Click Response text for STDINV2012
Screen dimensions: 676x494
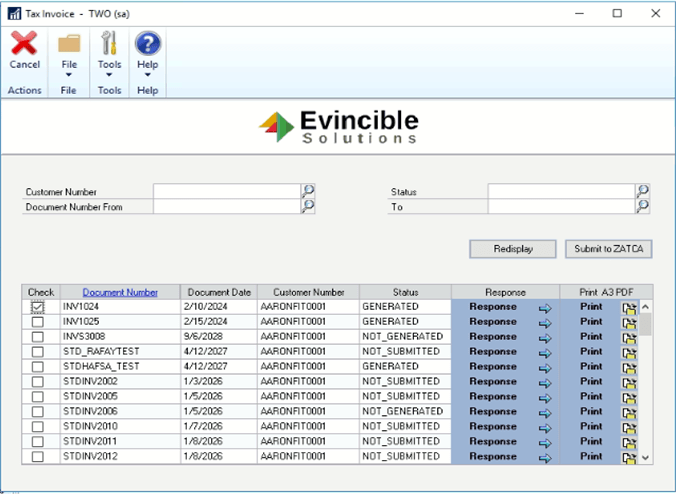click(493, 456)
